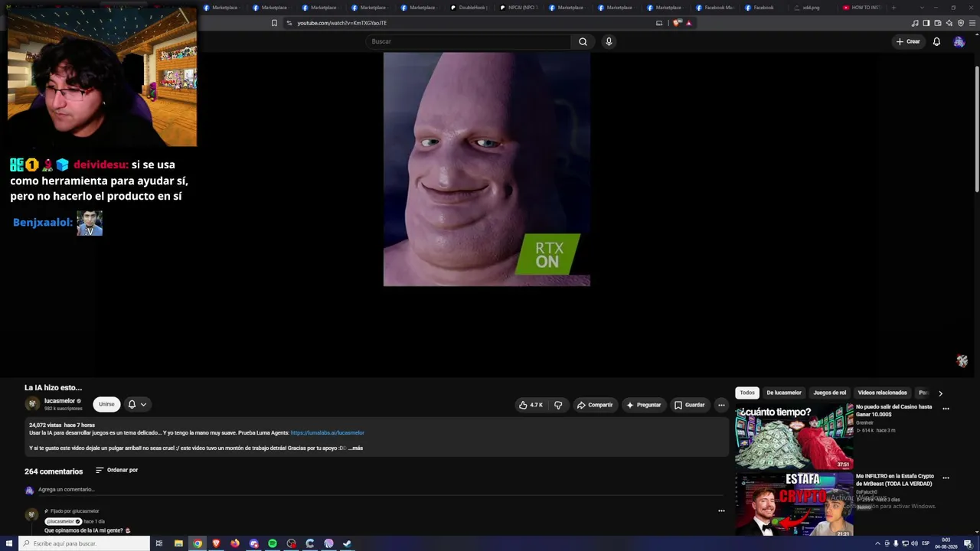Open a new browser tab with plus
Viewport: 980px width, 551px height.
(893, 8)
